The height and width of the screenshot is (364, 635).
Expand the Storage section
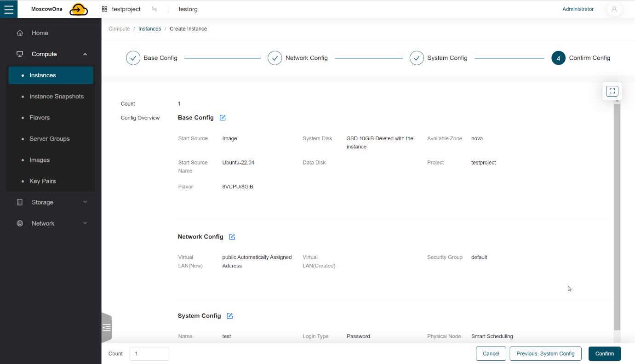[x=85, y=202]
